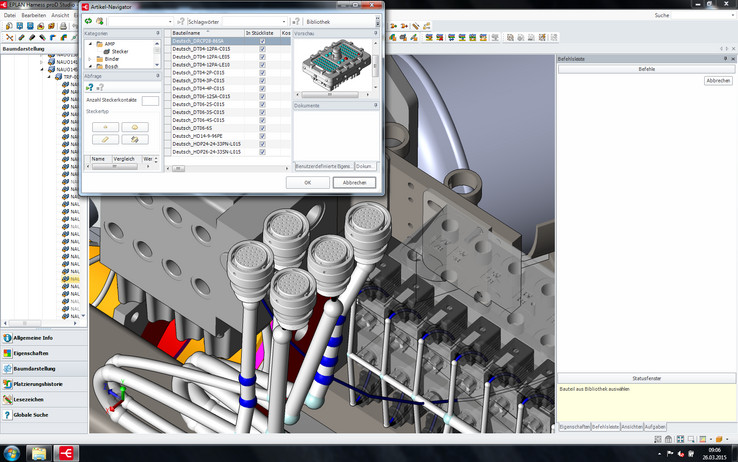Click the print icon in main toolbar

click(63, 26)
